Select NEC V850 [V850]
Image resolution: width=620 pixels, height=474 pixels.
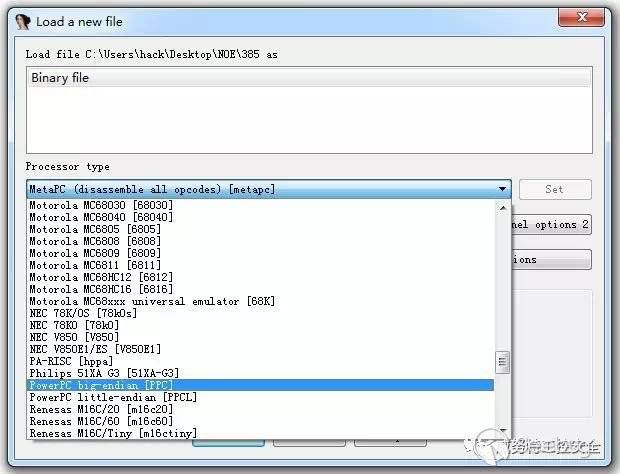[x=261, y=337]
